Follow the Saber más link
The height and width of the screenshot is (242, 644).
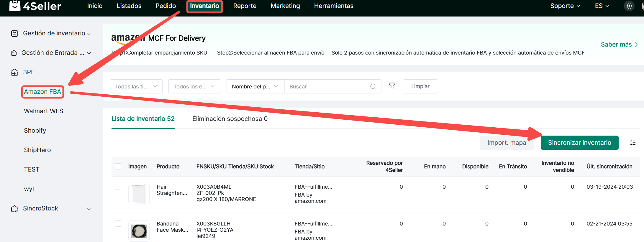coord(619,45)
